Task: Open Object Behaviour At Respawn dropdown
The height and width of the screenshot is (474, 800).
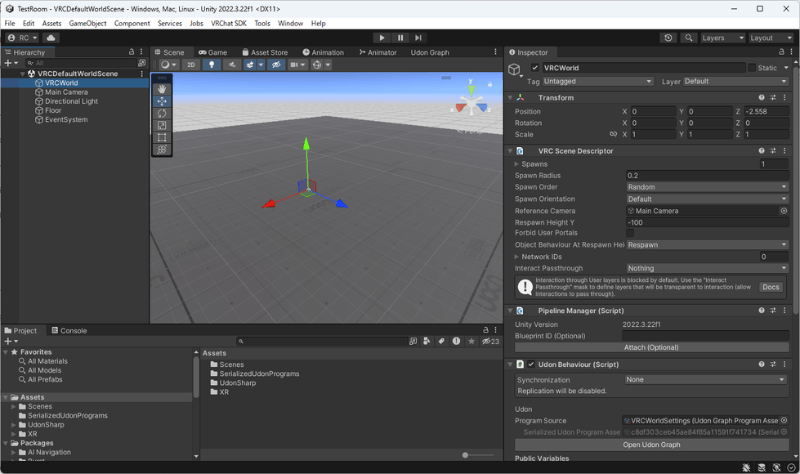Action: pyautogui.click(x=707, y=245)
